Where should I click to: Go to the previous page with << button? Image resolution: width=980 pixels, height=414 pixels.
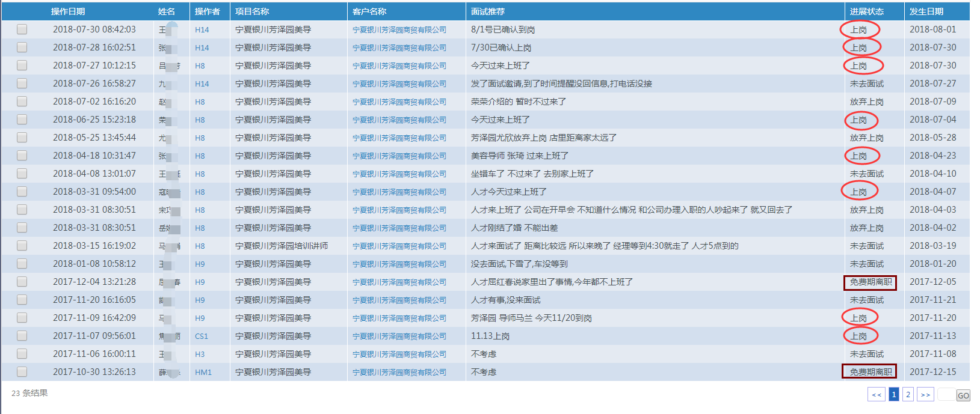point(877,394)
